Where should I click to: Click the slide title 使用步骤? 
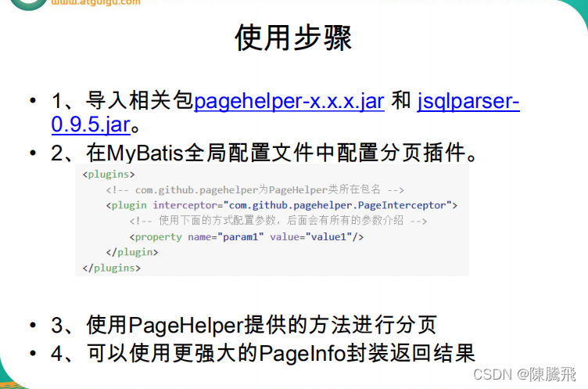(293, 38)
